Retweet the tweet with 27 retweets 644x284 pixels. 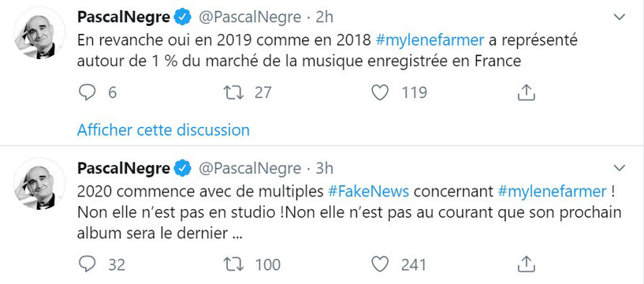coord(233,92)
